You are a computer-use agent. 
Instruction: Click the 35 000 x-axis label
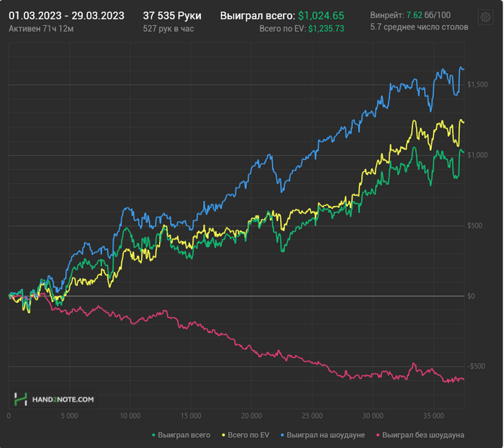(x=433, y=416)
